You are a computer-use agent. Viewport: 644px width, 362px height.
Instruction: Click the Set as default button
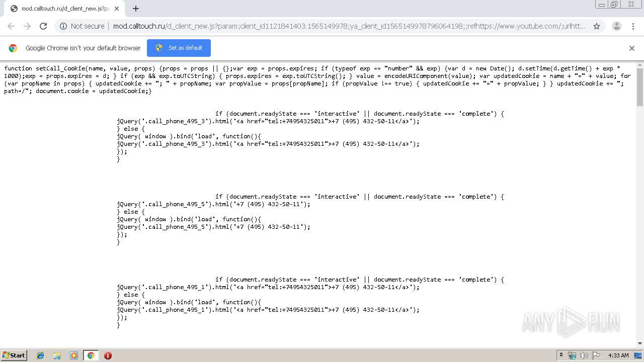179,48
